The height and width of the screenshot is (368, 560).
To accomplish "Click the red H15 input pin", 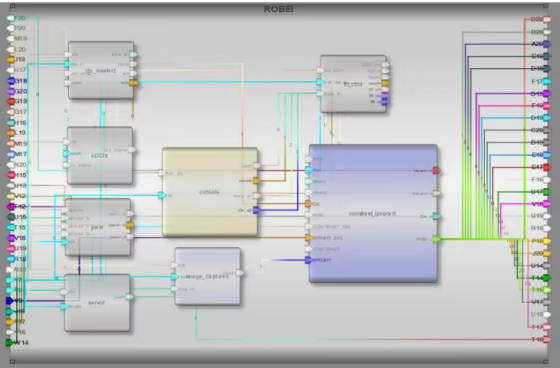I will point(11,175).
